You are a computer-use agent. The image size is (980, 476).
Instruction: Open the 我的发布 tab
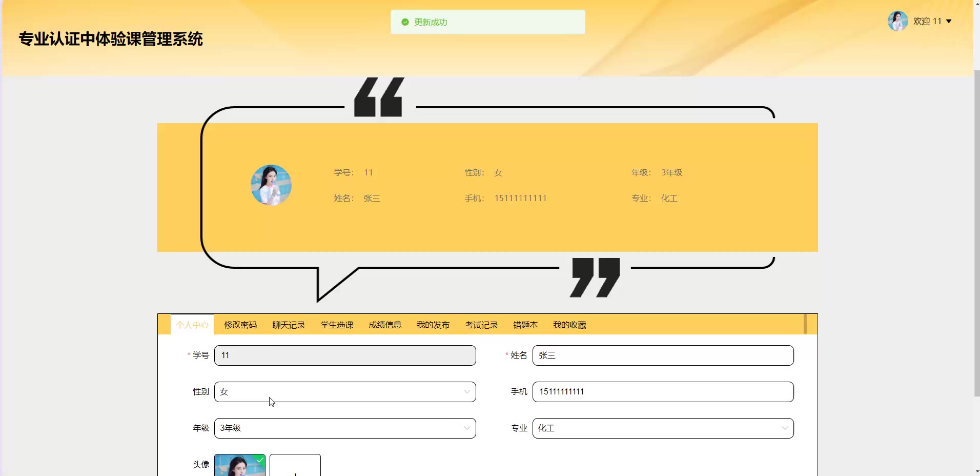coord(433,325)
